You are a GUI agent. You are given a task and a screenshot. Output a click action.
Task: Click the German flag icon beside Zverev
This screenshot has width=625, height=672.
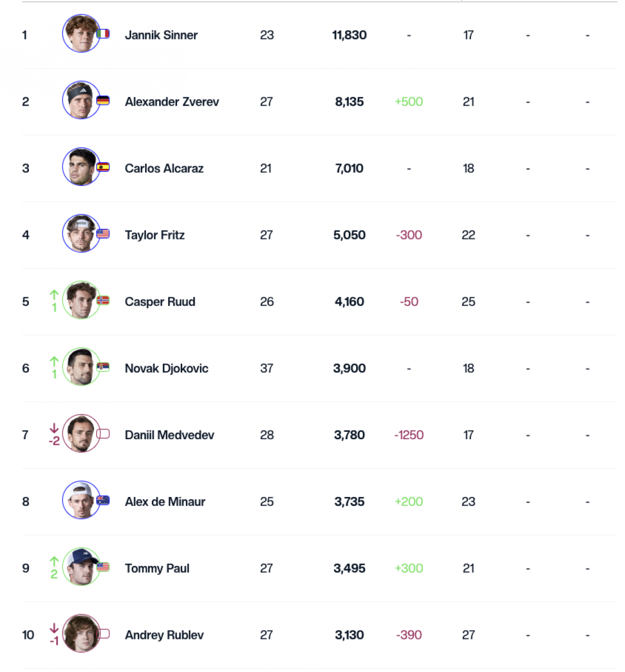tap(103, 100)
